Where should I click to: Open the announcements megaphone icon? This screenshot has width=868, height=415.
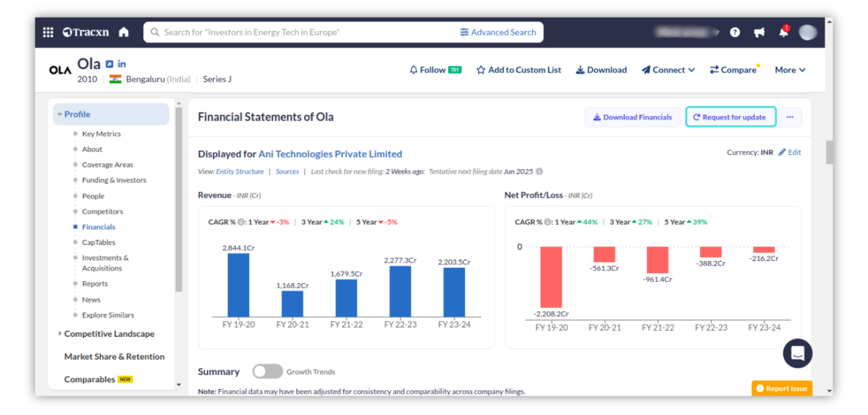pos(759,32)
